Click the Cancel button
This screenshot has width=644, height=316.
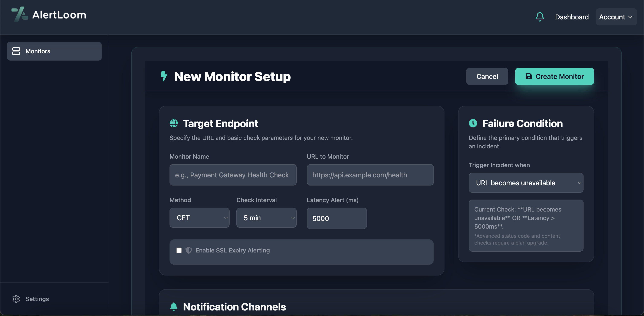(487, 76)
